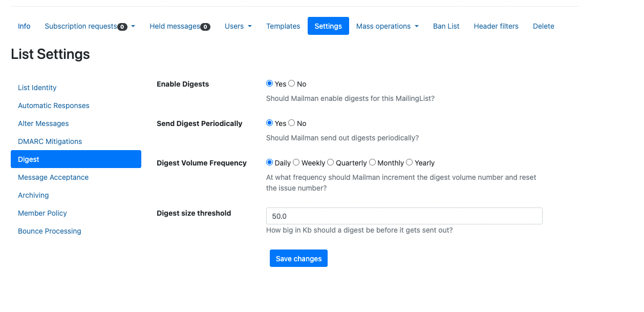Go to Ban List tab

tap(446, 26)
